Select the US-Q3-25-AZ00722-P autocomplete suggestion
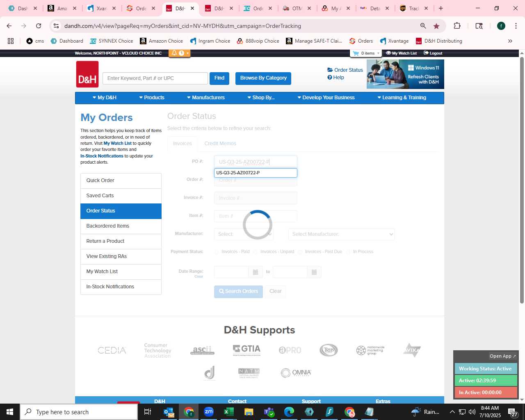Viewport: 525px width, 420px height. pos(256,173)
